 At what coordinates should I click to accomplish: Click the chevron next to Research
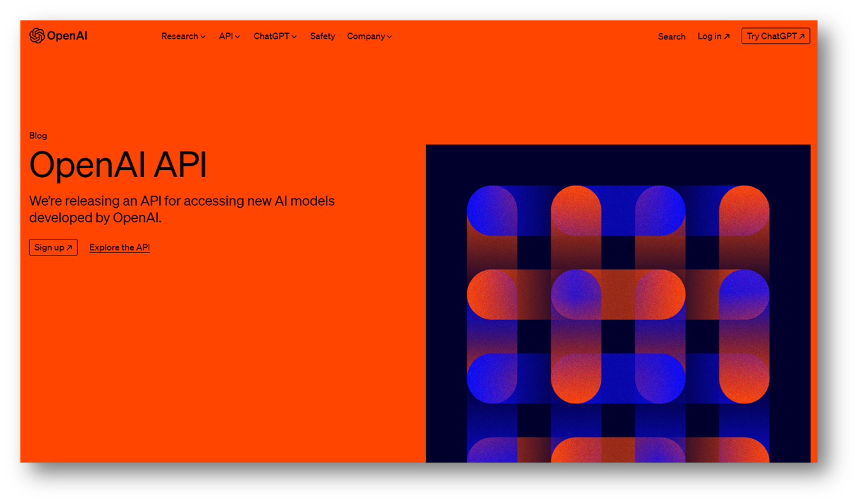[x=203, y=37]
